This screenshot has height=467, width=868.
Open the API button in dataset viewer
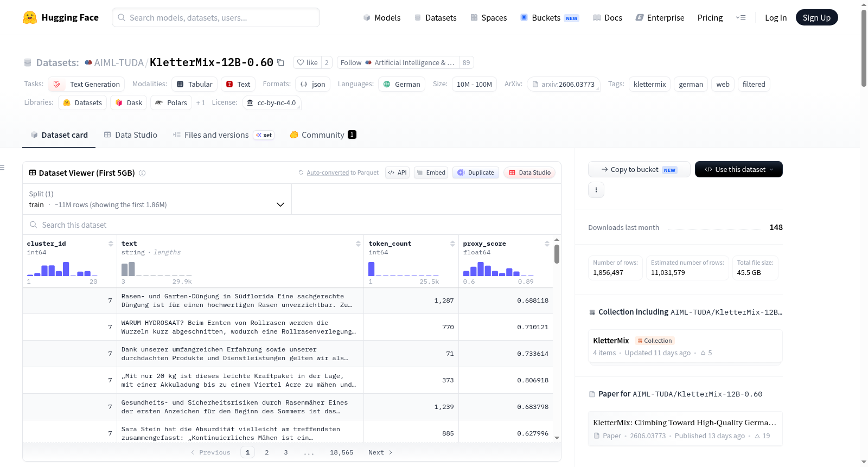397,172
